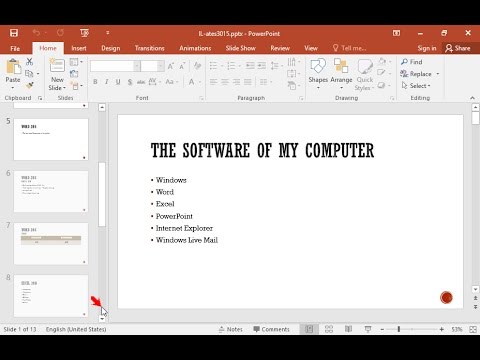Click the Replace button
480x360 pixels.
[x=420, y=74]
